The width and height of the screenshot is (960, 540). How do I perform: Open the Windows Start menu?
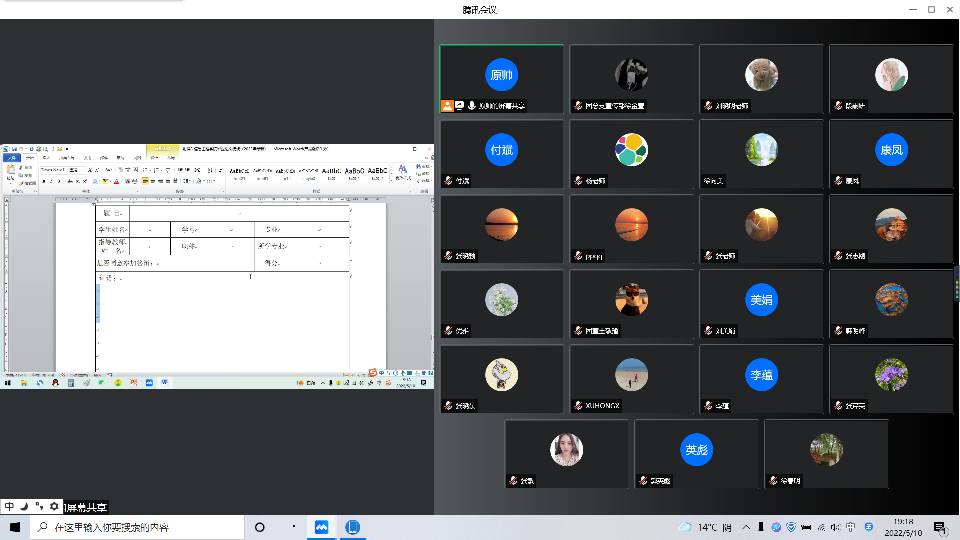(14, 527)
